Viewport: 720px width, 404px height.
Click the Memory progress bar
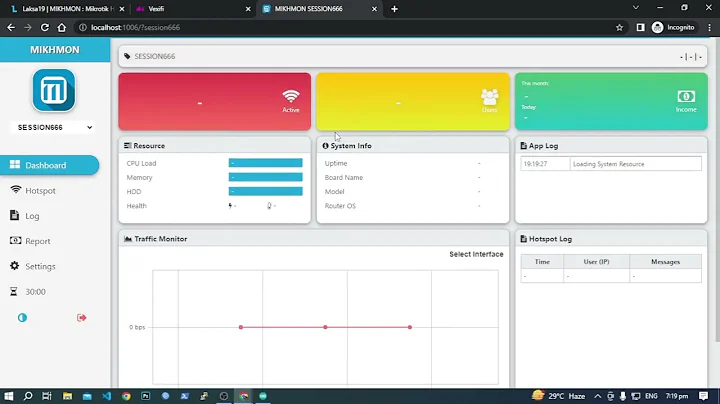point(265,177)
